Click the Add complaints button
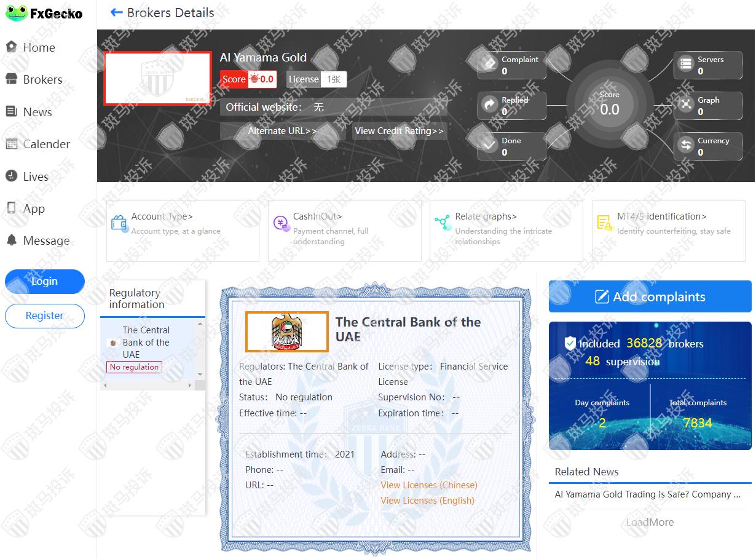 [x=650, y=296]
